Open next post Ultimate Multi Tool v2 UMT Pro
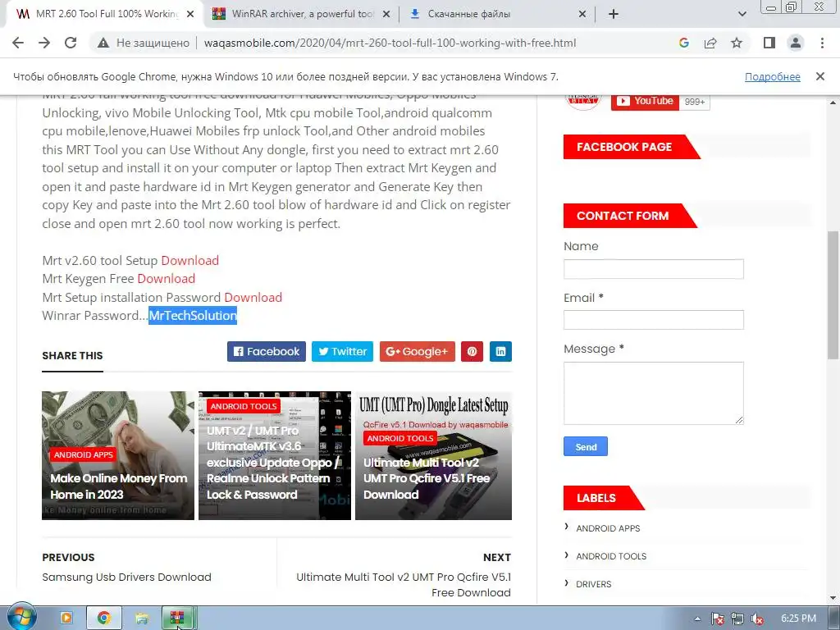Image resolution: width=840 pixels, height=630 pixels. tap(404, 584)
